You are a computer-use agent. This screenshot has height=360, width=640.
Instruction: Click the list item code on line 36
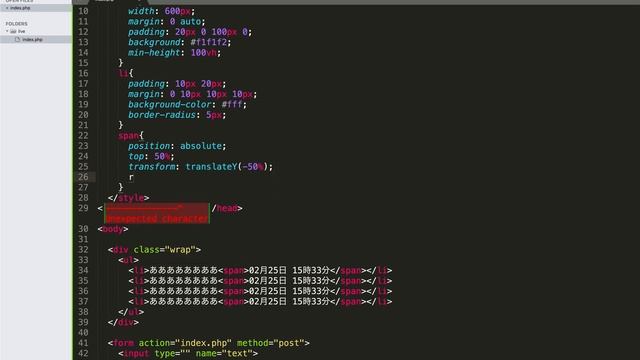tap(260, 291)
